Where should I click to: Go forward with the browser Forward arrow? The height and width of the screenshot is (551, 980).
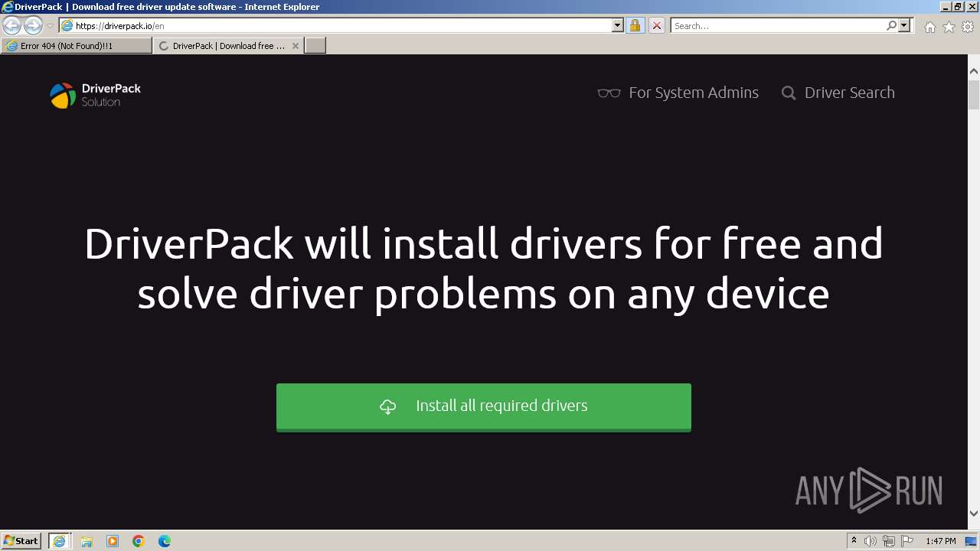tap(33, 25)
